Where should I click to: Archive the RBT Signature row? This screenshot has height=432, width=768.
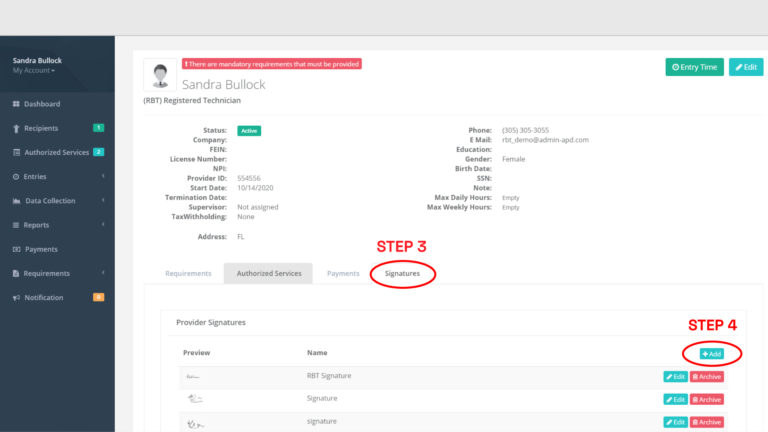tap(707, 377)
